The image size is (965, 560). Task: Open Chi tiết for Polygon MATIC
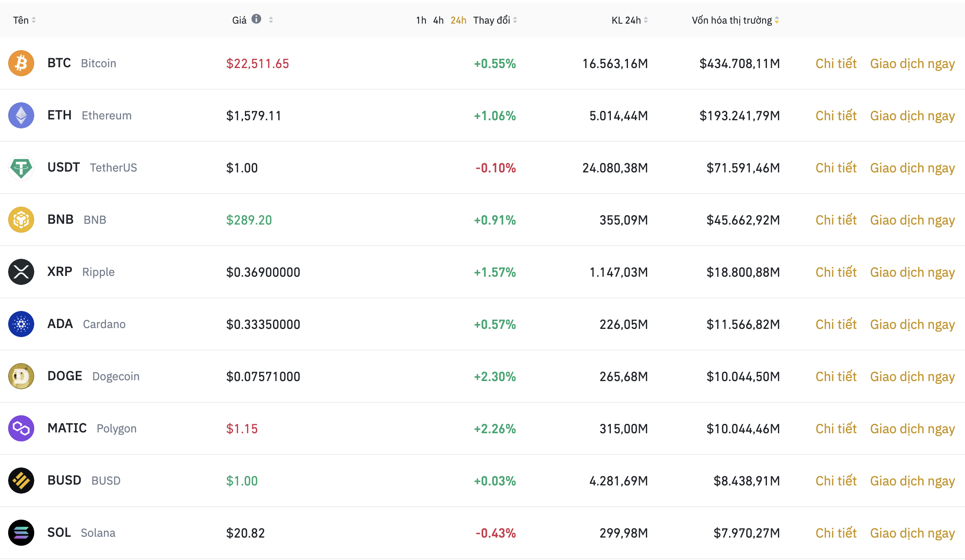click(x=836, y=429)
